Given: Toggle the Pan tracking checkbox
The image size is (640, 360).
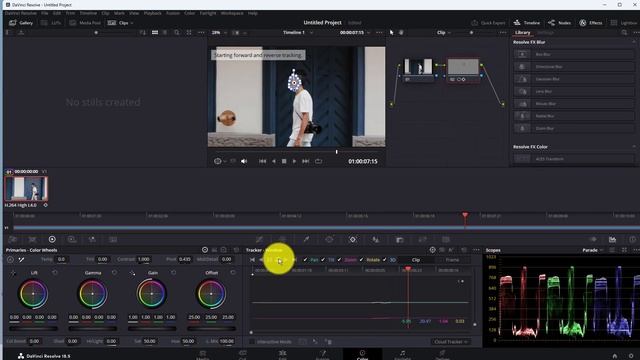Looking at the screenshot, I should pyautogui.click(x=305, y=260).
